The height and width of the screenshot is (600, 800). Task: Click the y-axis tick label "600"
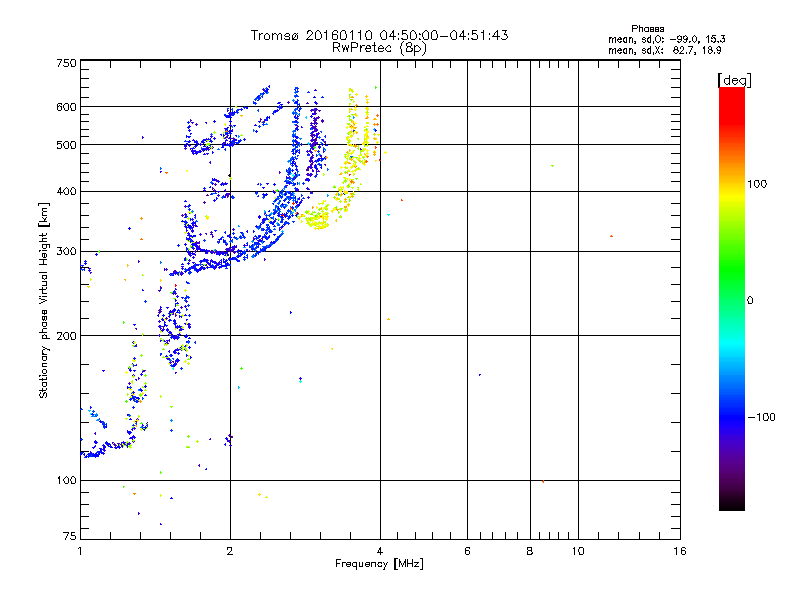[66, 107]
